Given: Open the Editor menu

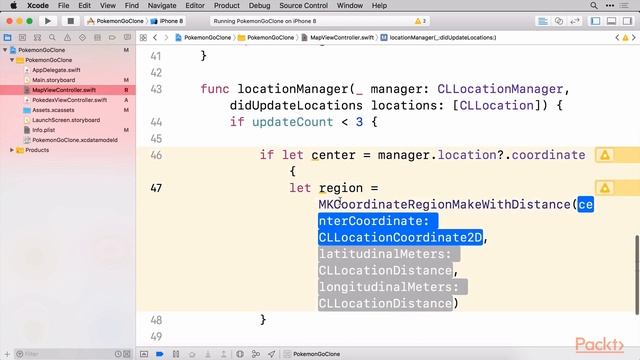Looking at the screenshot, I should coord(195,5).
